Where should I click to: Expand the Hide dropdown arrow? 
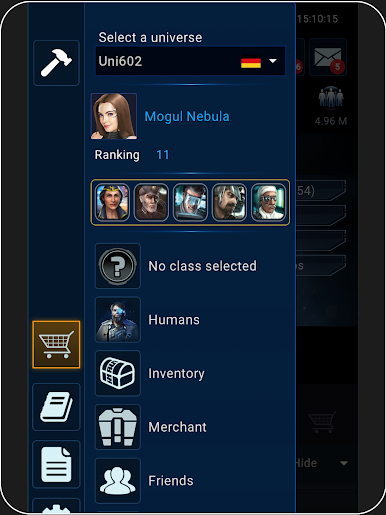344,463
